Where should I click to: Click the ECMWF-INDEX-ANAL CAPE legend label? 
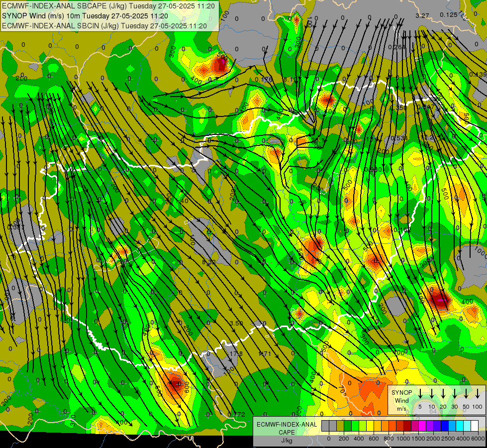[287, 429]
